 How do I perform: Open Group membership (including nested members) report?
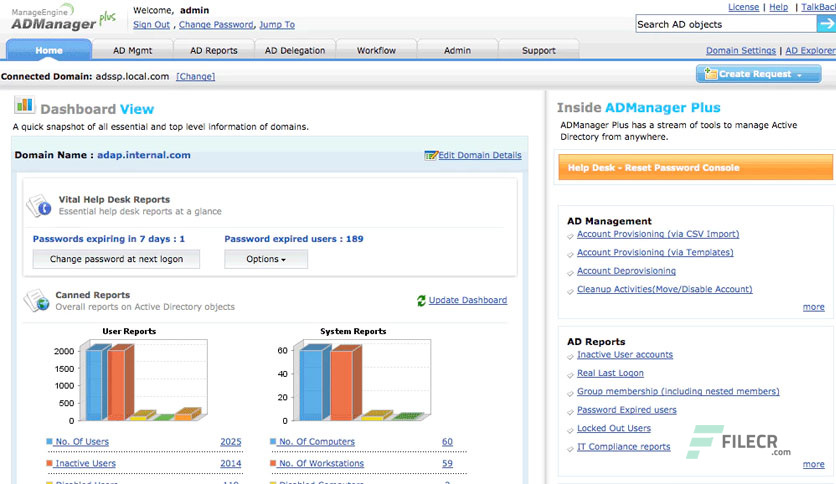(x=678, y=392)
